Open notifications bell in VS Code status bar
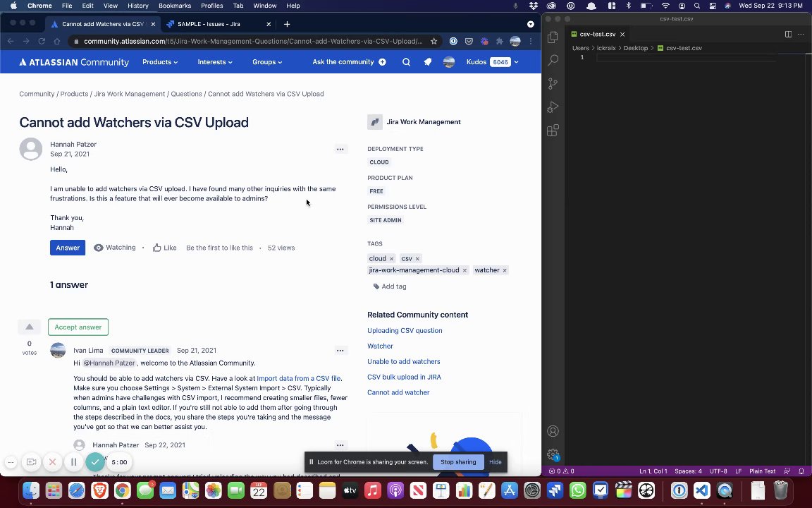Screen dimensions: 812x508 [801, 471]
